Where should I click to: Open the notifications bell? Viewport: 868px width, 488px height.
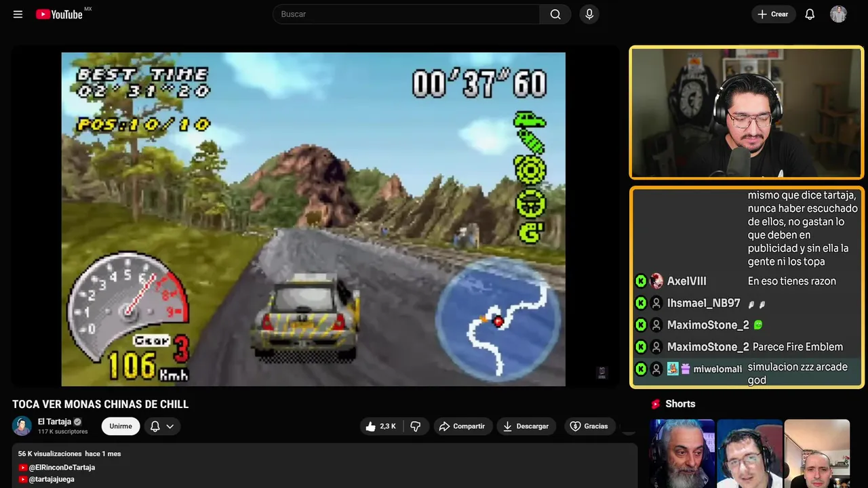[x=810, y=14]
